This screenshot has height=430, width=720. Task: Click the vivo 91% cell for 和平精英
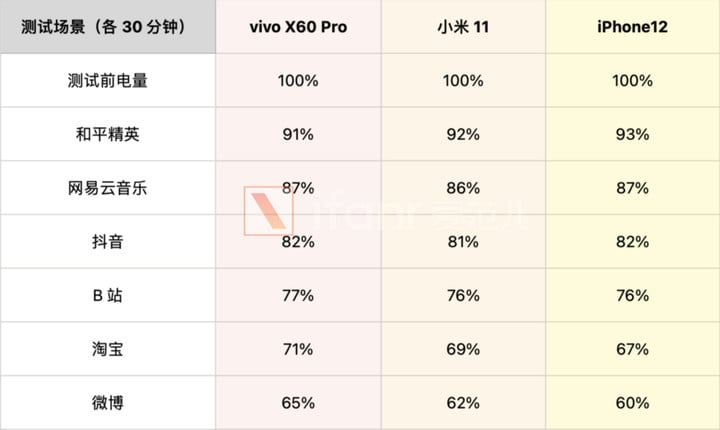pyautogui.click(x=298, y=135)
